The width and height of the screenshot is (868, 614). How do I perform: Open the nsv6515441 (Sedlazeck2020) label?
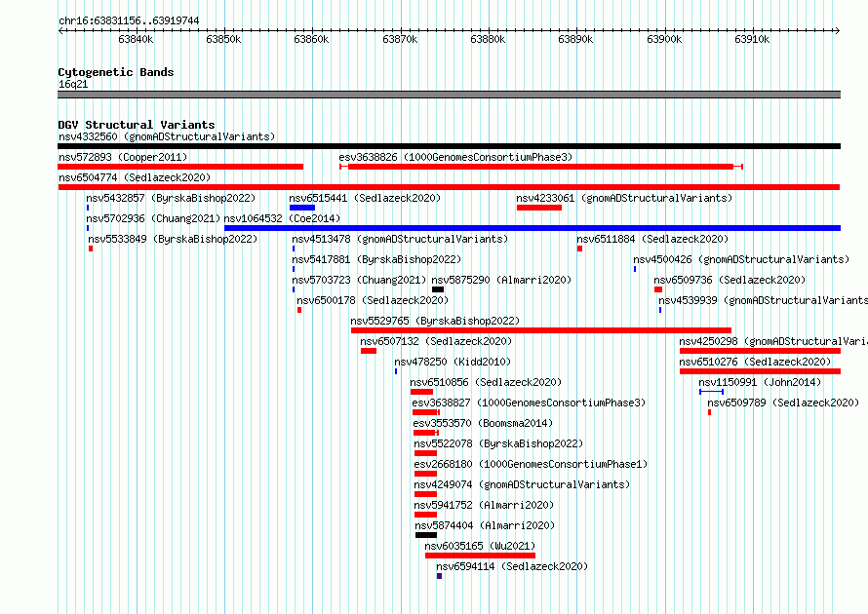[x=365, y=198]
